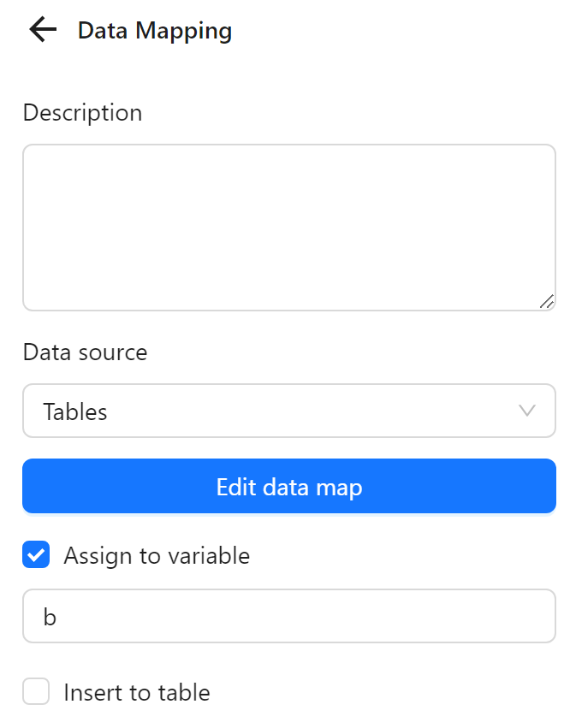Click the resize handle of the Description box
The image size is (564, 728).
[549, 300]
